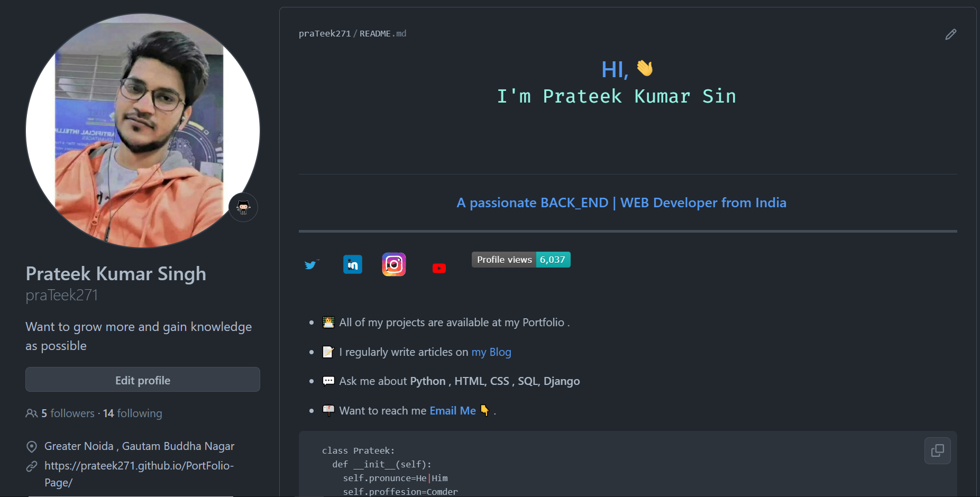The image size is (980, 497).
Task: Open the LinkedIn icon link
Action: pyautogui.click(x=353, y=264)
